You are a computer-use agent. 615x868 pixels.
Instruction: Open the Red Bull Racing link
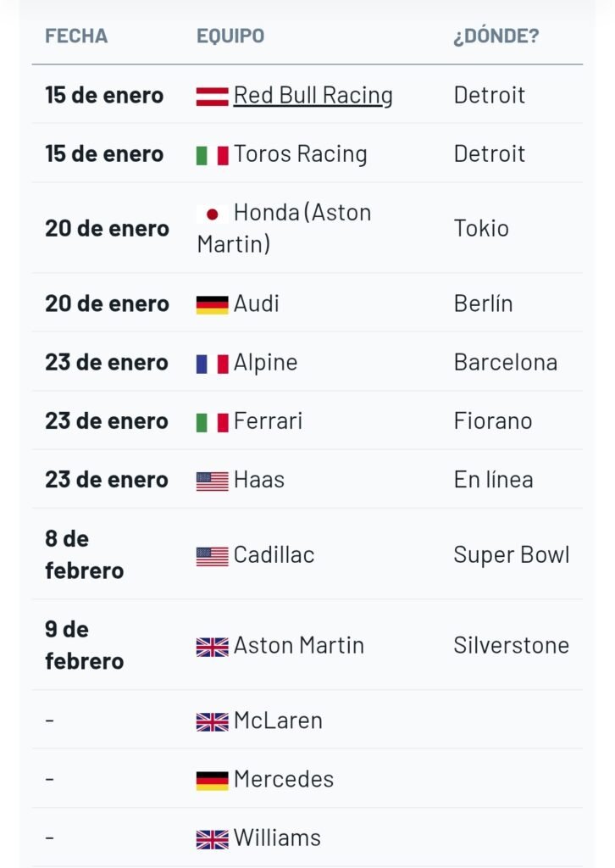[x=313, y=95]
